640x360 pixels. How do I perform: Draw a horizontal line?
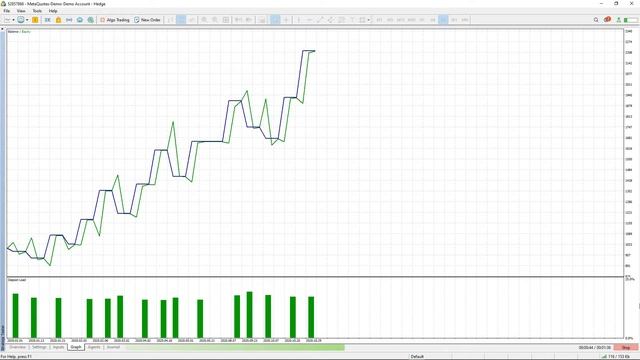(x=309, y=20)
